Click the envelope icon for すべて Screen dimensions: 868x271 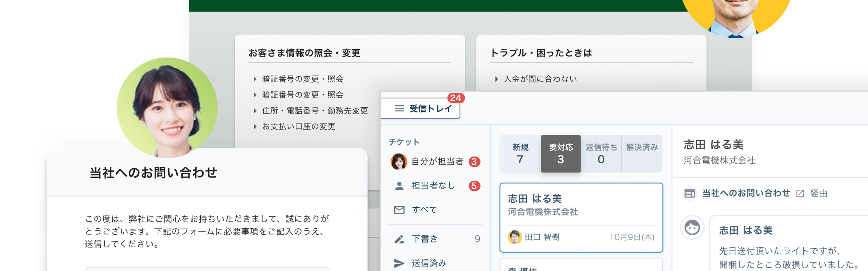(x=399, y=210)
